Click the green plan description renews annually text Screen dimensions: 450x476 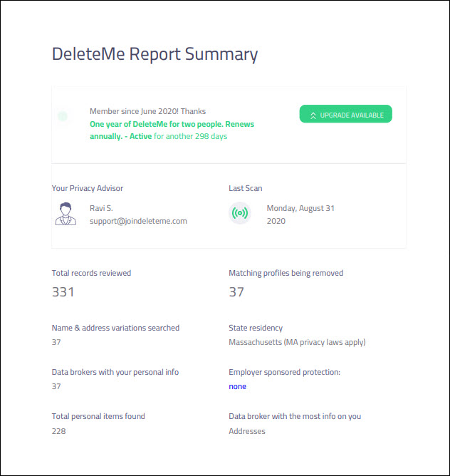tap(172, 130)
